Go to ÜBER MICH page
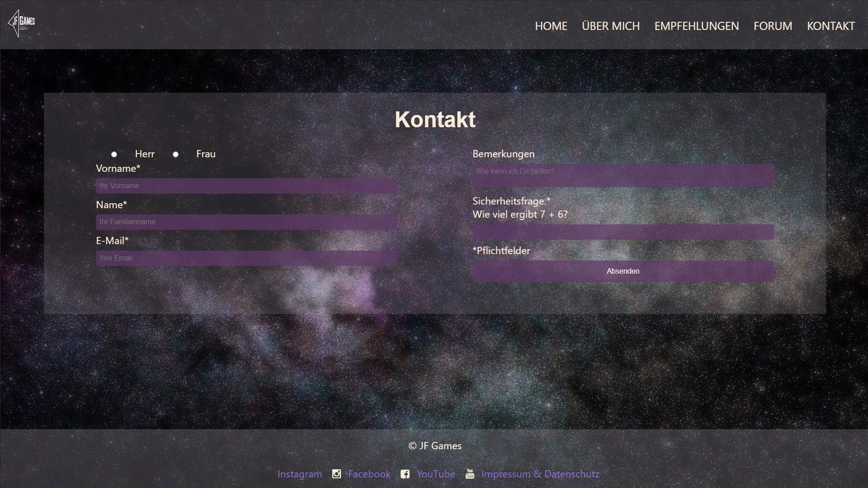The image size is (868, 488). [610, 26]
